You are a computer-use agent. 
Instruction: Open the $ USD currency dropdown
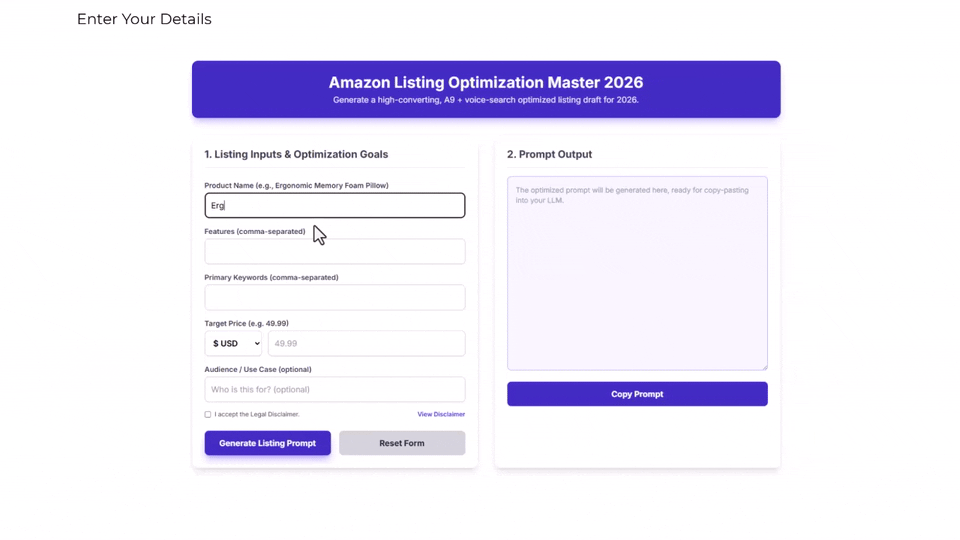[233, 343]
